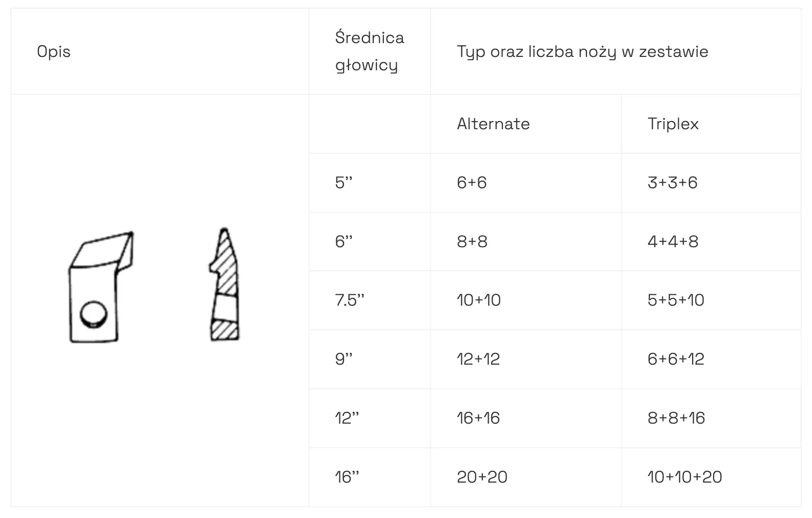Select the "Średnica głowicy" header cell
Screen dimensions: 812x518
coord(369,51)
